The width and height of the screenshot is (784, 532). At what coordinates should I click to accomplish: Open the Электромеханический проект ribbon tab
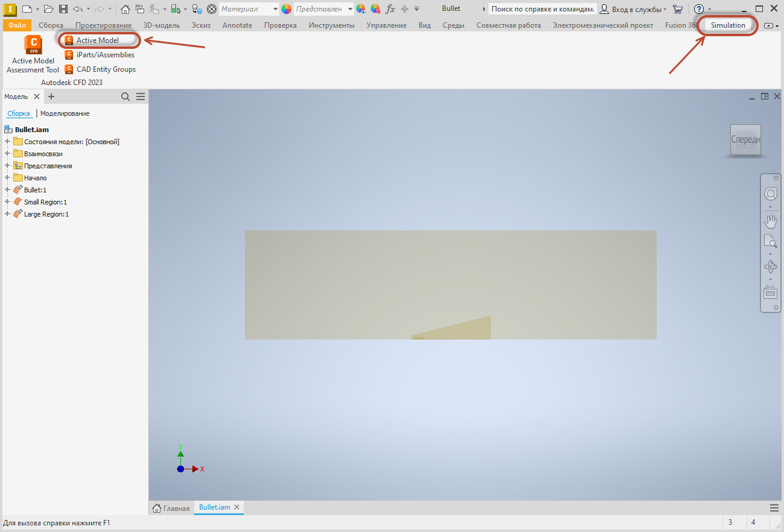click(603, 25)
